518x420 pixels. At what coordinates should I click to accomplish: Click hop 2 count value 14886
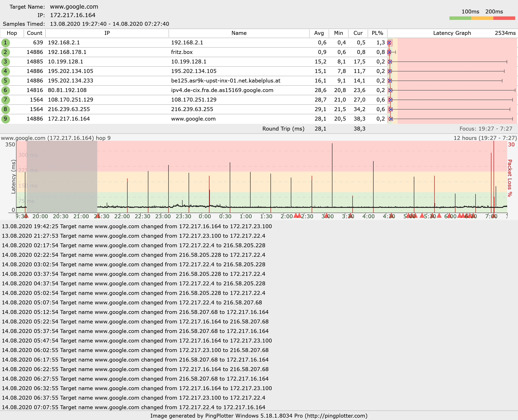click(35, 52)
